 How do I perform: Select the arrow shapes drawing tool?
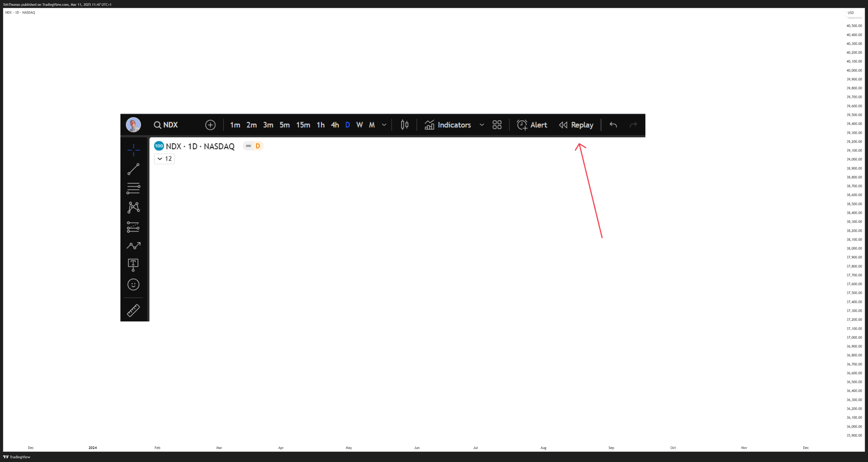[133, 246]
